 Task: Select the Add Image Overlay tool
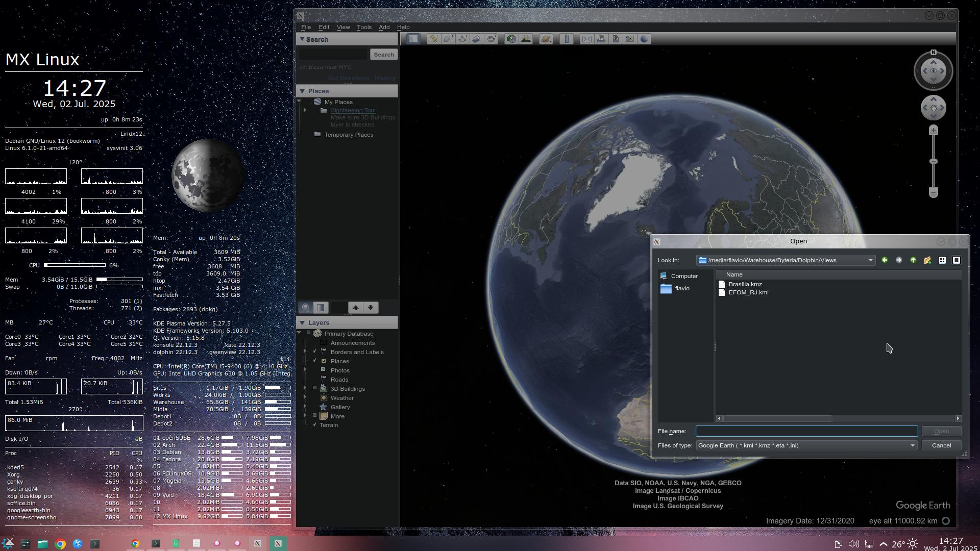pos(477,39)
